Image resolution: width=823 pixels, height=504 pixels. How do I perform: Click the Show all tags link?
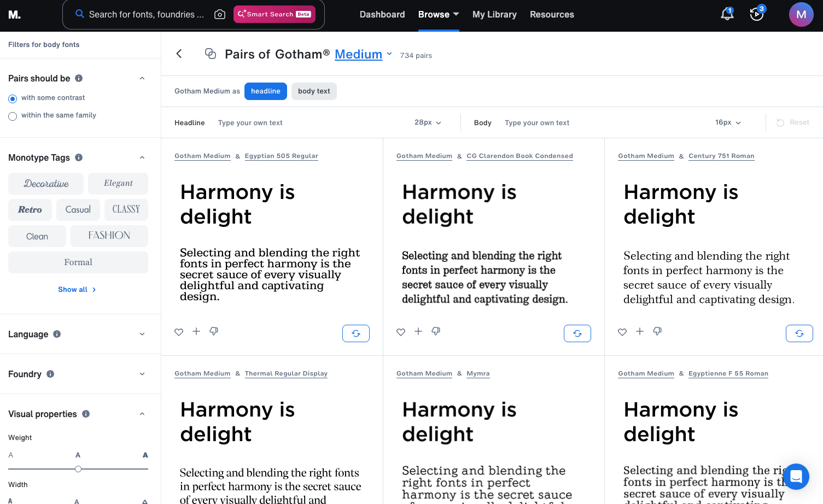(x=77, y=290)
